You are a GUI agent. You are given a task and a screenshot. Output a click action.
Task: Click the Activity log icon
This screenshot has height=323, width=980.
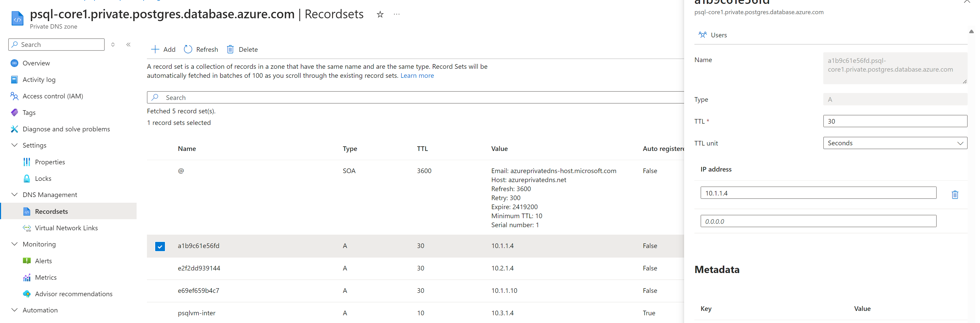tap(14, 79)
